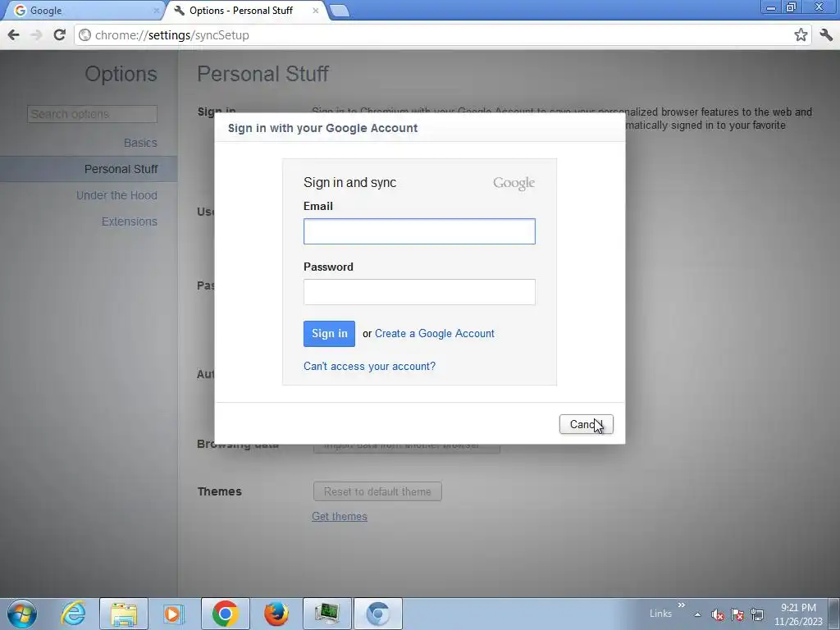Focus the Email input field
The height and width of the screenshot is (630, 840).
[x=419, y=231]
